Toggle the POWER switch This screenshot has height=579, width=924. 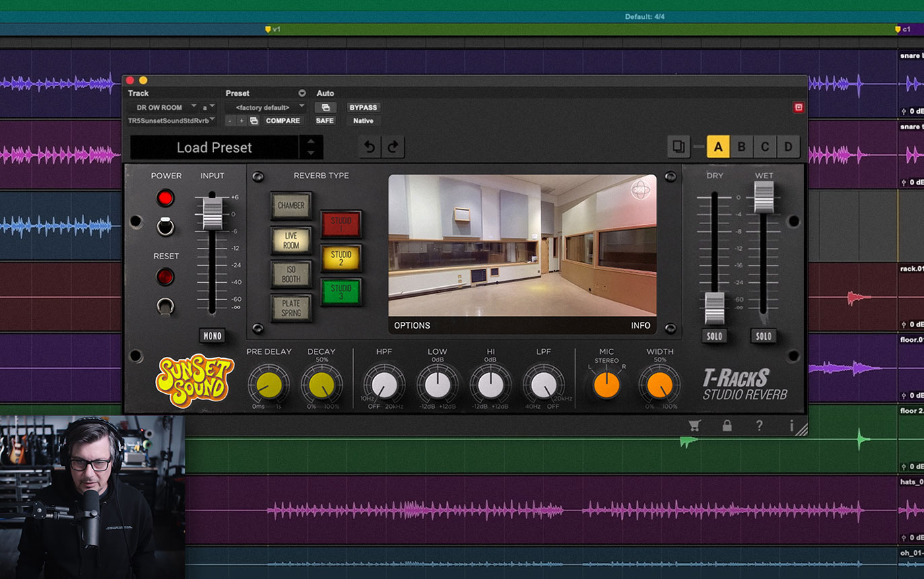point(165,227)
